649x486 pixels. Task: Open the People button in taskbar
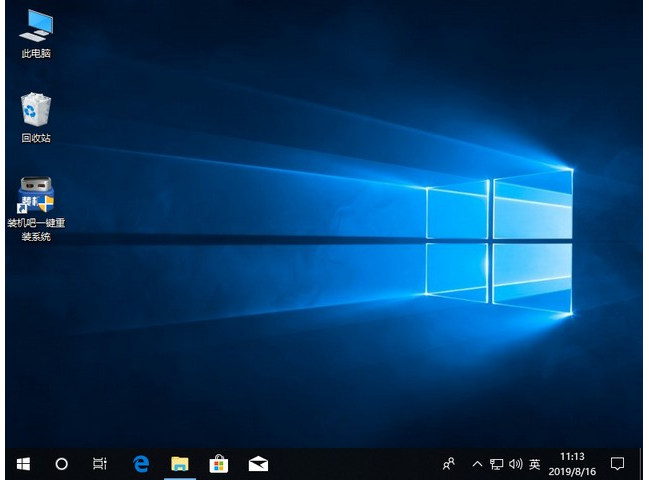coord(449,464)
